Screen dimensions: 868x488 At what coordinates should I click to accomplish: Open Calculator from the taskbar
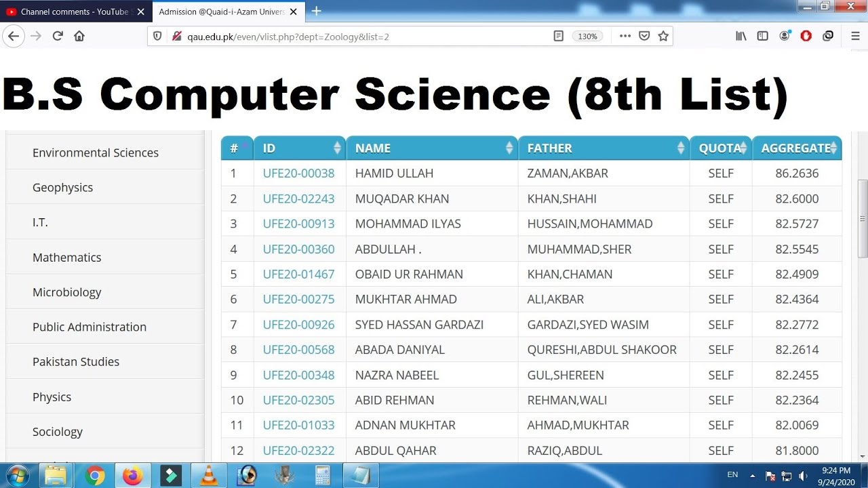(x=322, y=475)
